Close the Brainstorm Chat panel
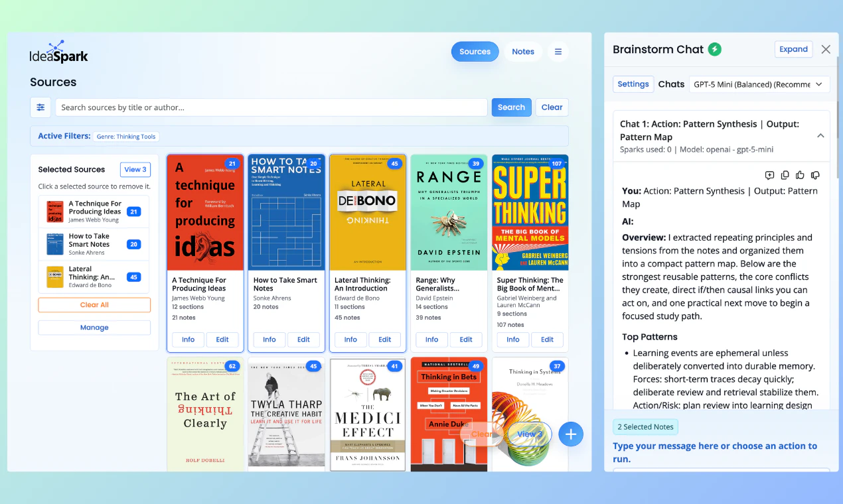The height and width of the screenshot is (504, 843). [826, 49]
